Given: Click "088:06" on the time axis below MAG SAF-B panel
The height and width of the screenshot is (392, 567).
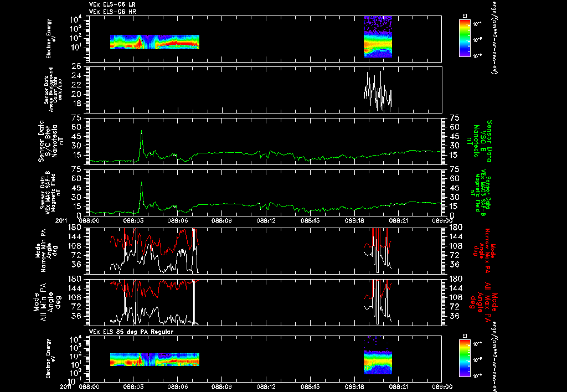Looking at the screenshot, I should (x=178, y=220).
